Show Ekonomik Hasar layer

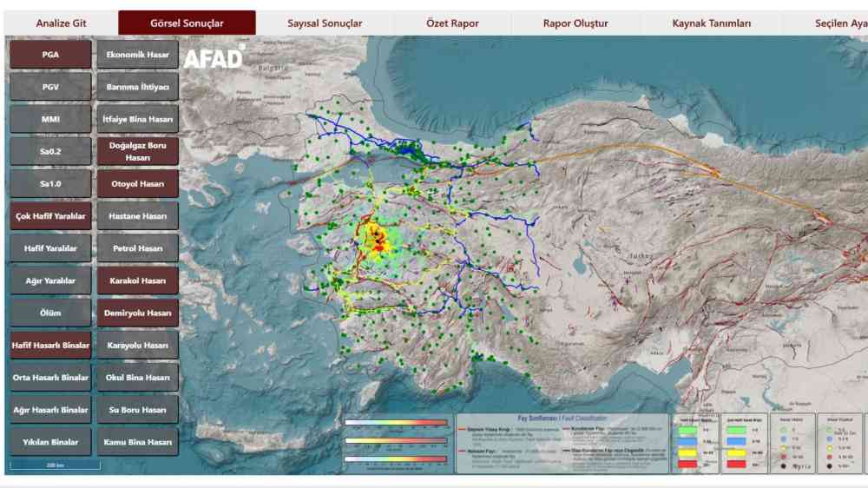138,55
